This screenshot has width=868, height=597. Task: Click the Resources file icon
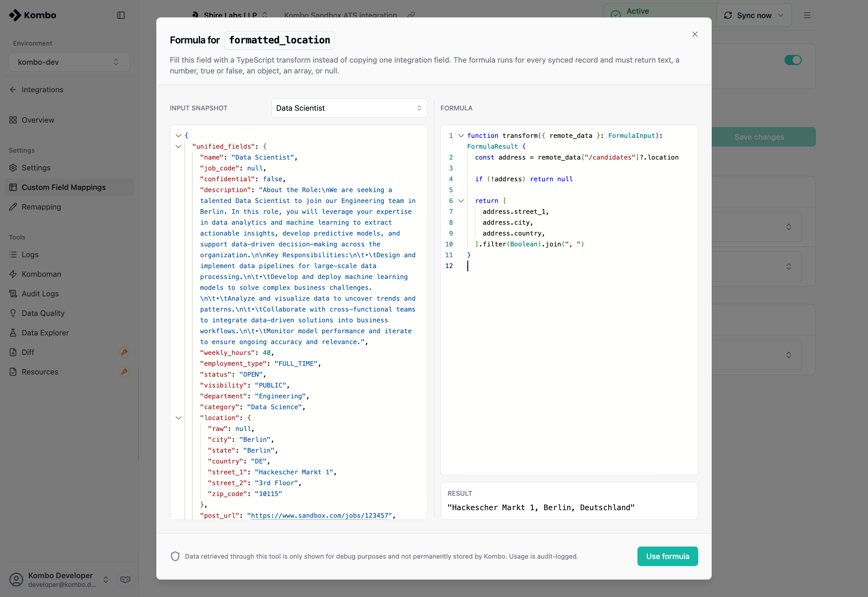tap(13, 372)
